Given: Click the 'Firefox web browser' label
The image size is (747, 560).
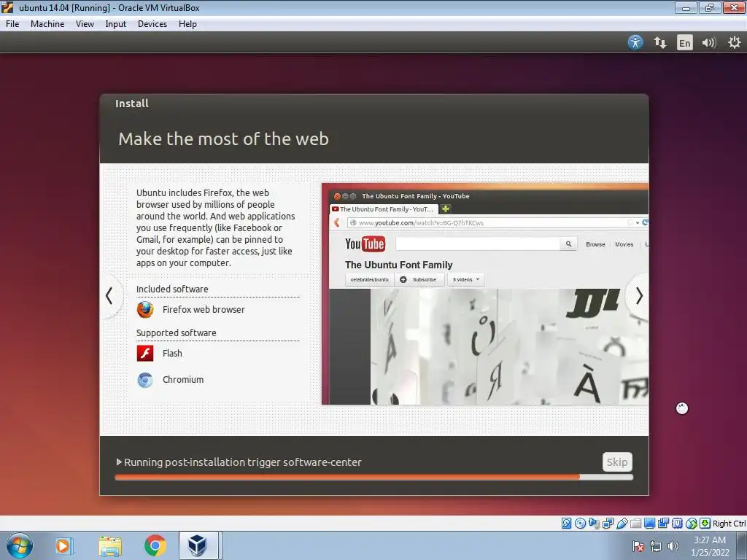Looking at the screenshot, I should 204,309.
